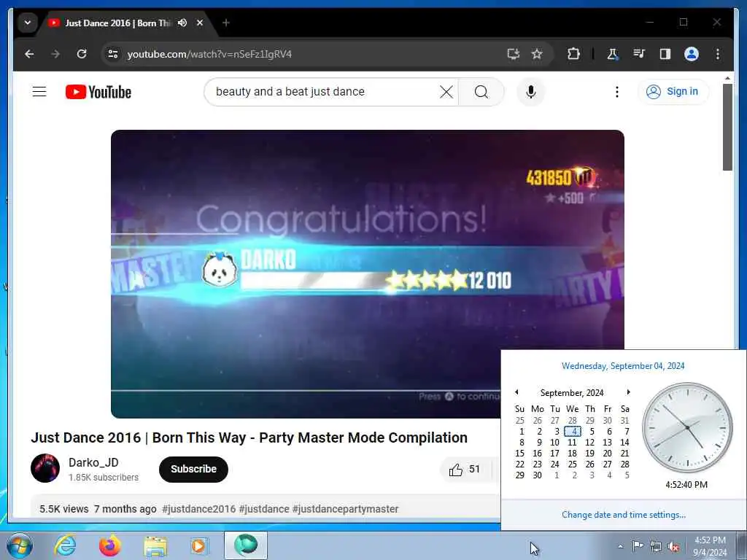Install YouTube app icon in address bar
Viewport: 747px width, 560px height.
click(513, 54)
